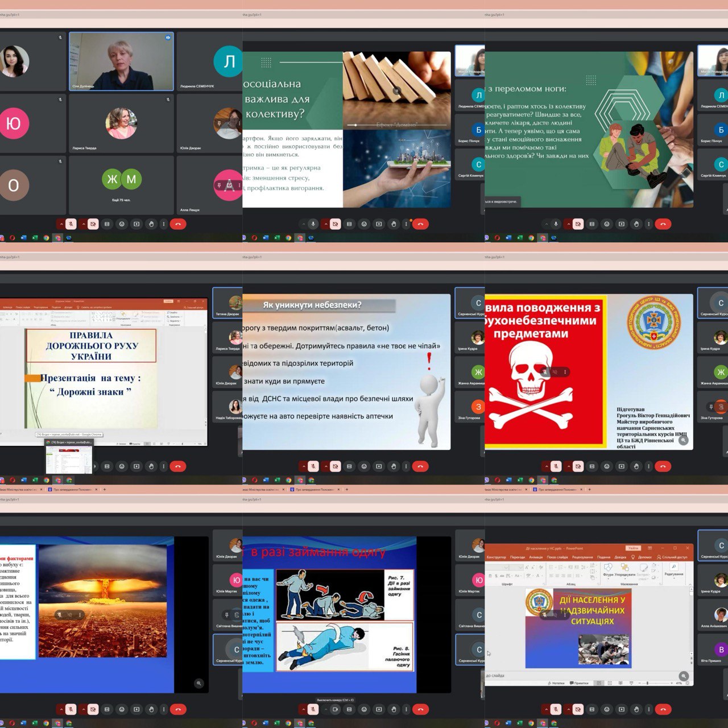Image resolution: width=728 pixels, height=728 pixels.
Task: Turn on camera under the broken leg slide
Action: [x=578, y=224]
